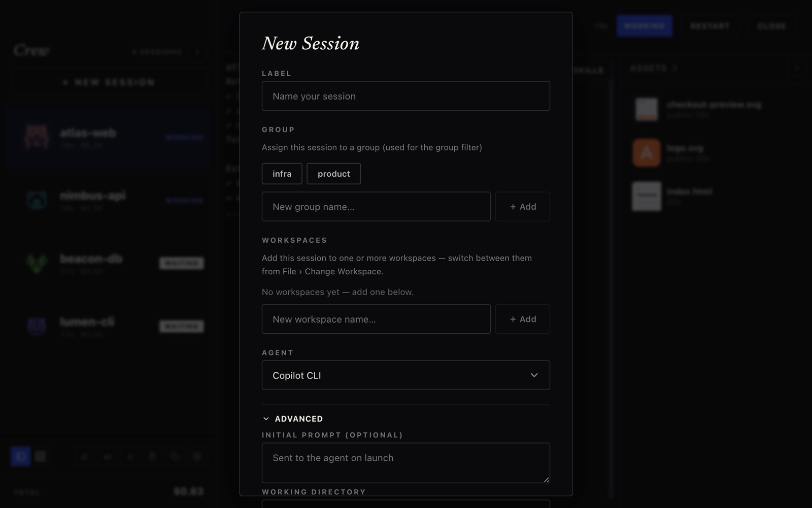Click the logo.svg file name

coord(685,148)
